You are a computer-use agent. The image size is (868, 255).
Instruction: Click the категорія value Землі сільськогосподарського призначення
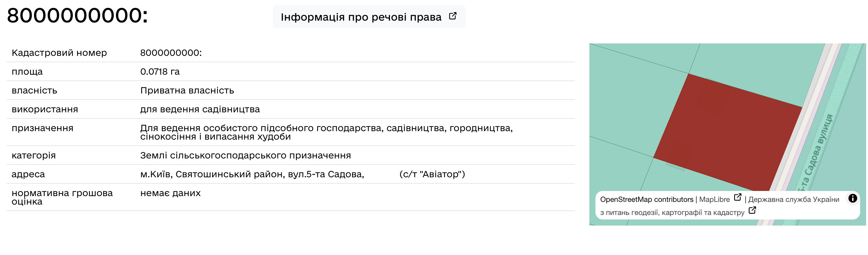[245, 156]
